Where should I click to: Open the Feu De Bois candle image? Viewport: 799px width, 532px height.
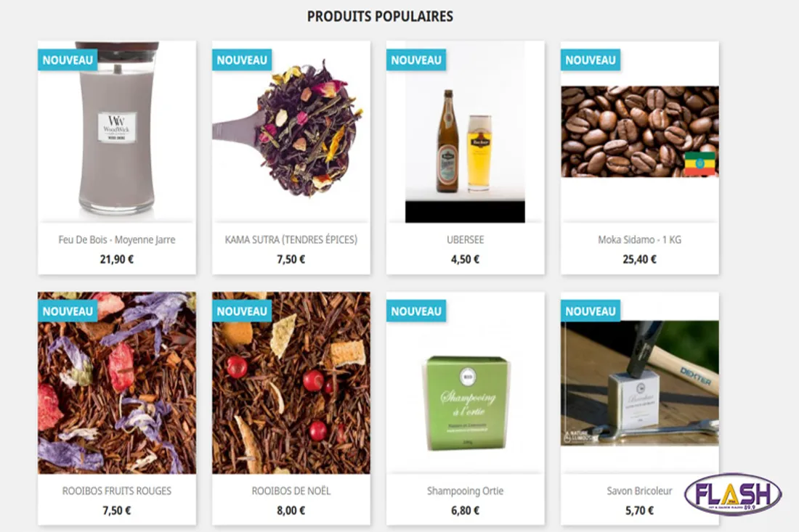(x=117, y=131)
